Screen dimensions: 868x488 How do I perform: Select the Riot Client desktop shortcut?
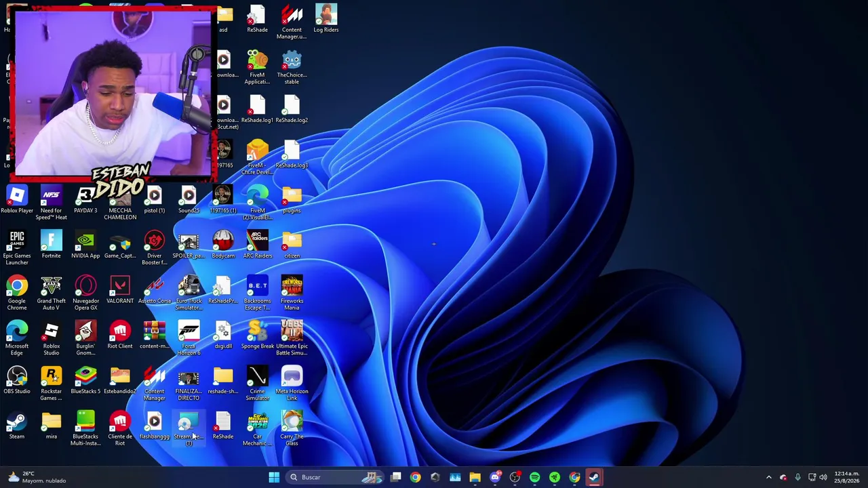coord(120,336)
